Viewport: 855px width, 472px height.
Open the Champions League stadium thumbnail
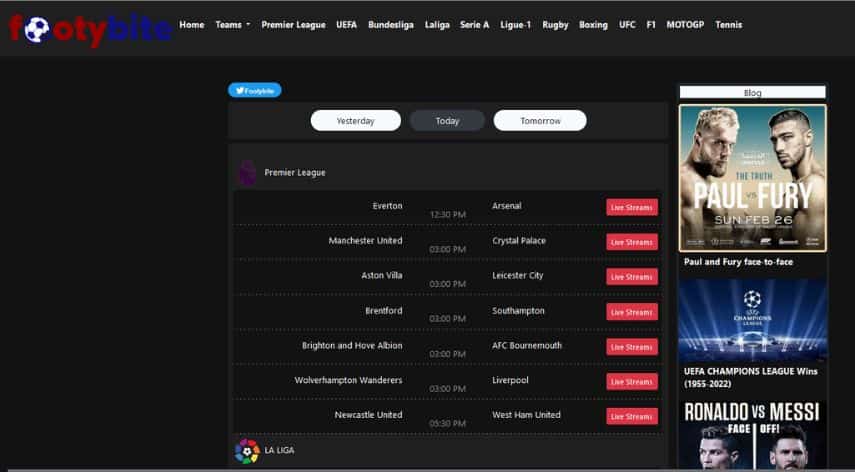752,320
